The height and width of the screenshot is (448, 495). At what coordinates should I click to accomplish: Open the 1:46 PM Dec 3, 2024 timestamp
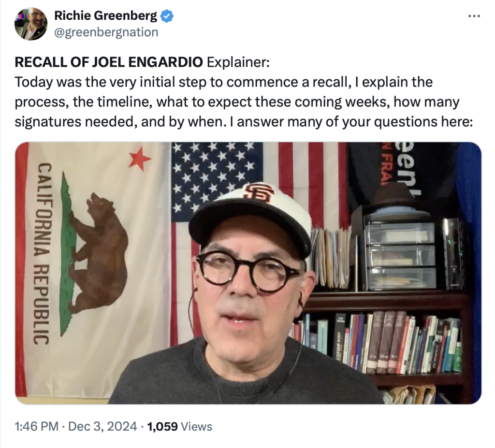[76, 426]
